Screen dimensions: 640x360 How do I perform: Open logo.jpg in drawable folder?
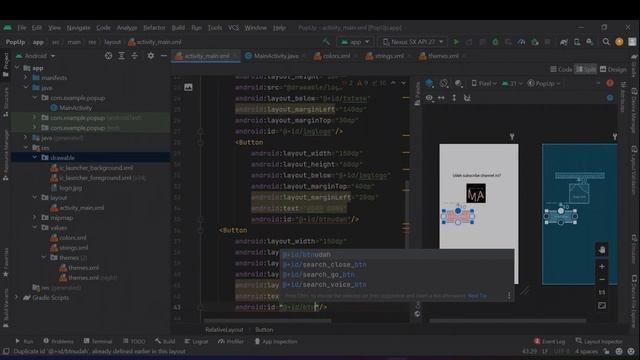pyautogui.click(x=66, y=188)
